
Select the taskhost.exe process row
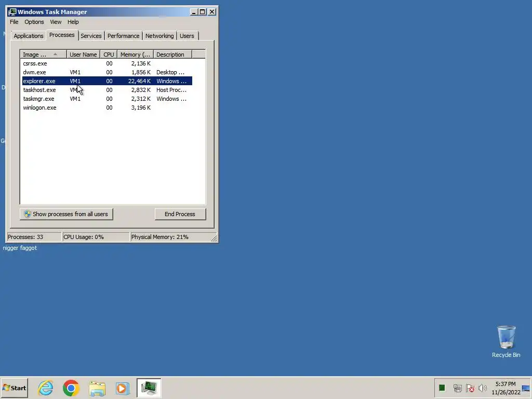[107, 90]
